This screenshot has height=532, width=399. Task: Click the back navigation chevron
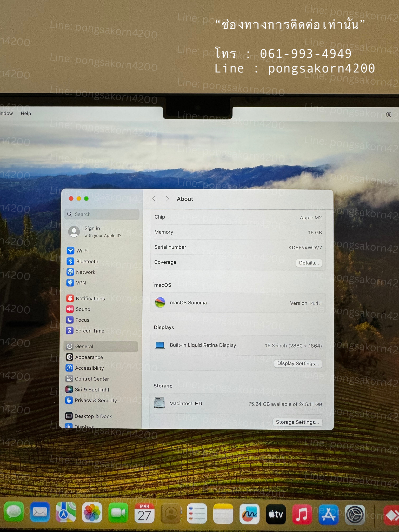(x=154, y=199)
